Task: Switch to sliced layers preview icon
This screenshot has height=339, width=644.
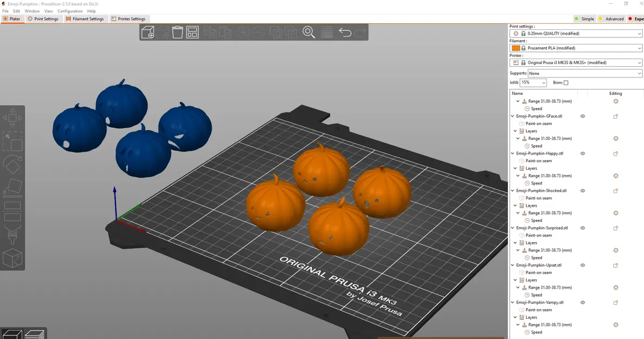Action: click(x=35, y=335)
